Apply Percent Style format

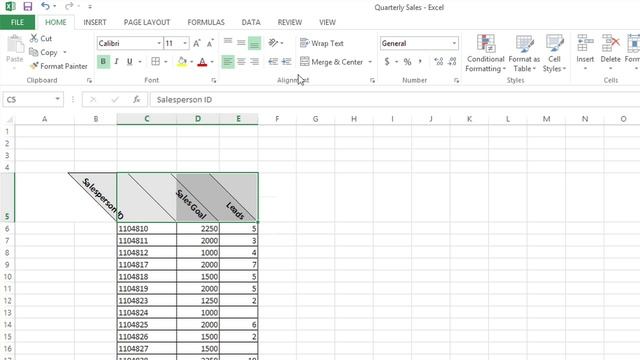[407, 62]
